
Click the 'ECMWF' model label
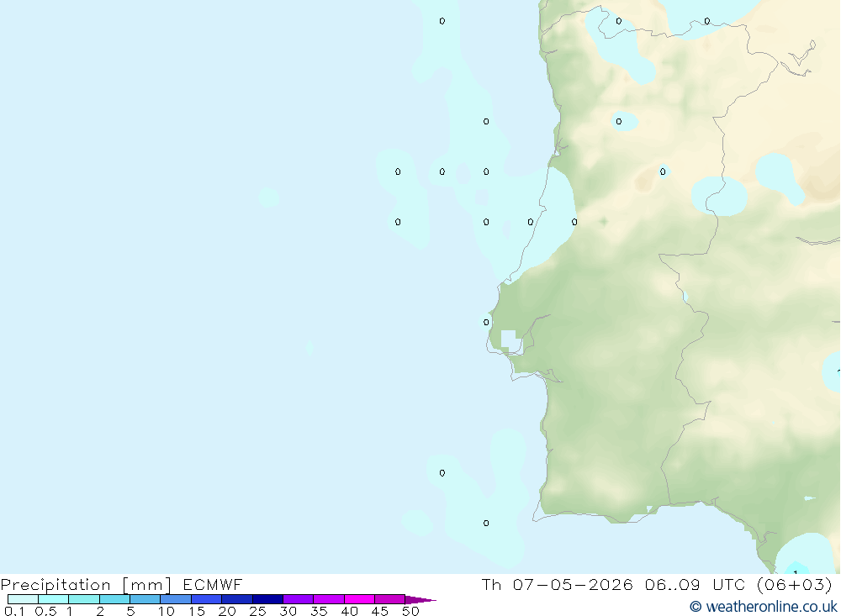pos(213,584)
